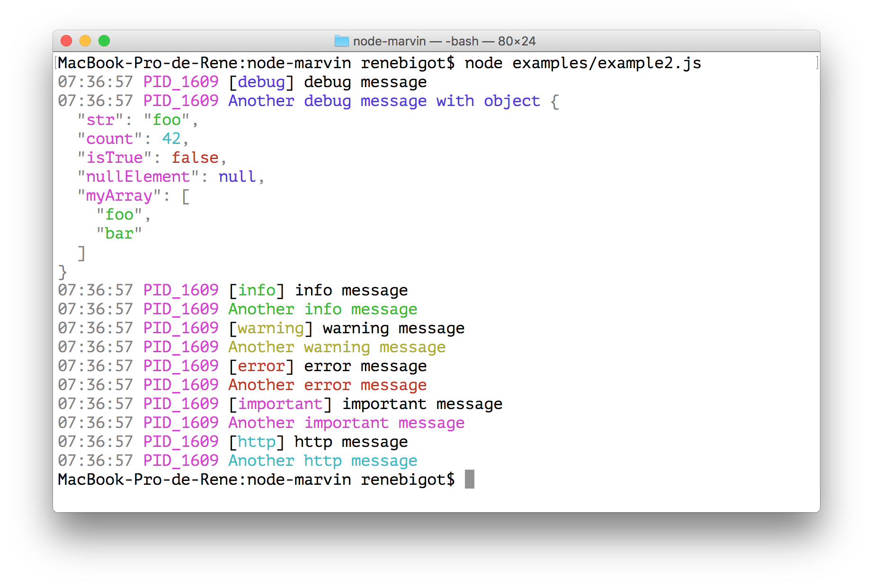The height and width of the screenshot is (588, 873).
Task: Click the '[important]' tag text
Action: click(x=280, y=404)
